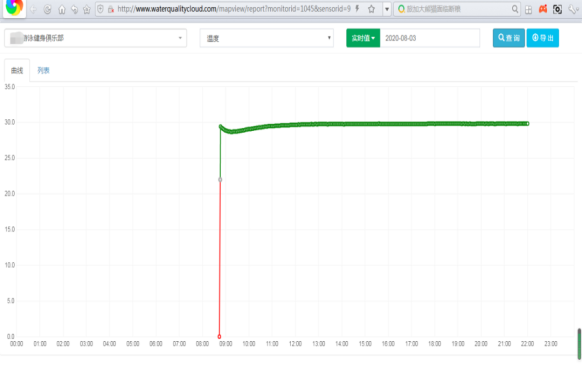Click the 2020-08-03 date input field
This screenshot has height=371, width=583.
[430, 38]
